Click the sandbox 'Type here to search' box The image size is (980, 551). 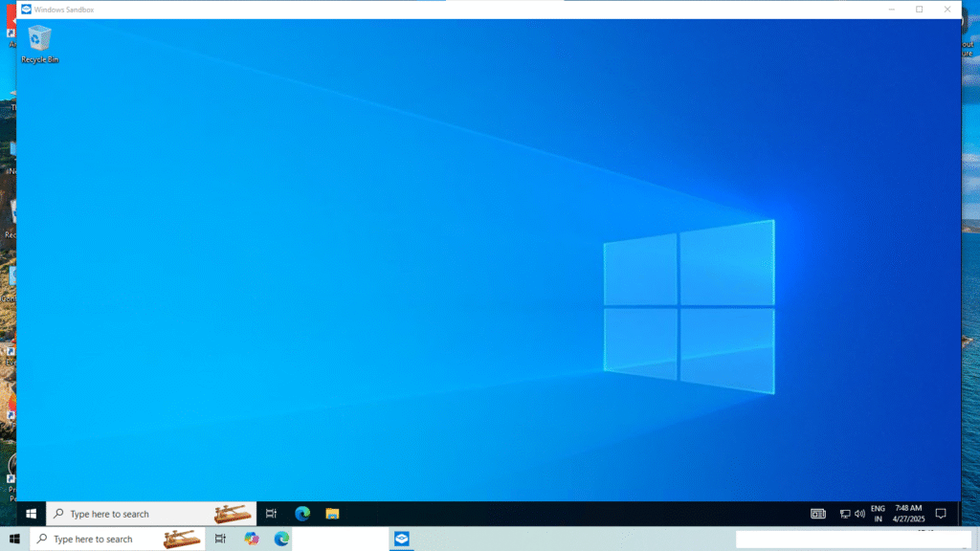point(151,514)
